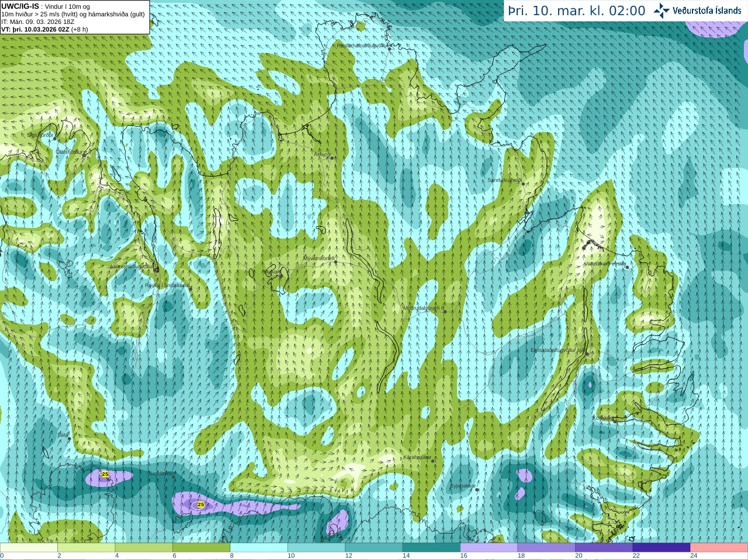Click the 18–20 m/s purple legend swatch
Image resolution: width=748 pixels, height=560 pixels.
[546, 548]
